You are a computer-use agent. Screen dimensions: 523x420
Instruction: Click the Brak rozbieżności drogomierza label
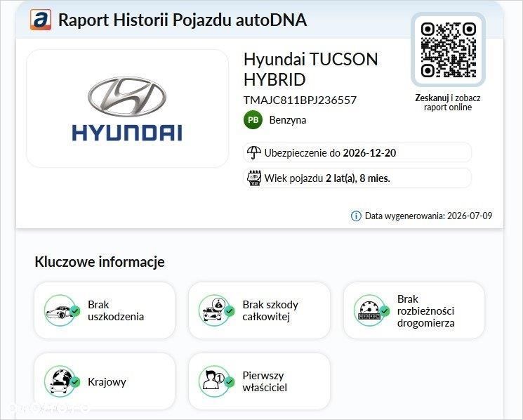coord(425,310)
